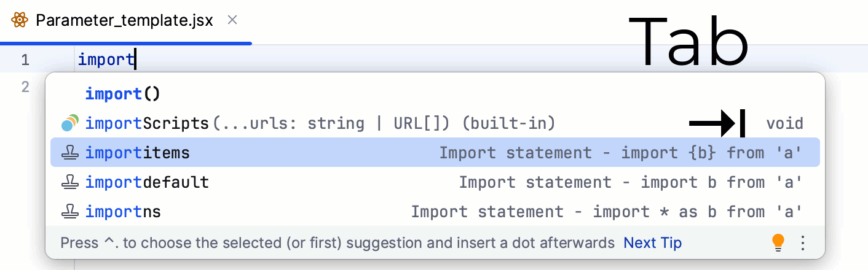Screen dimensions: 868x270
Task: Select the importitems live template name
Action: tap(137, 153)
